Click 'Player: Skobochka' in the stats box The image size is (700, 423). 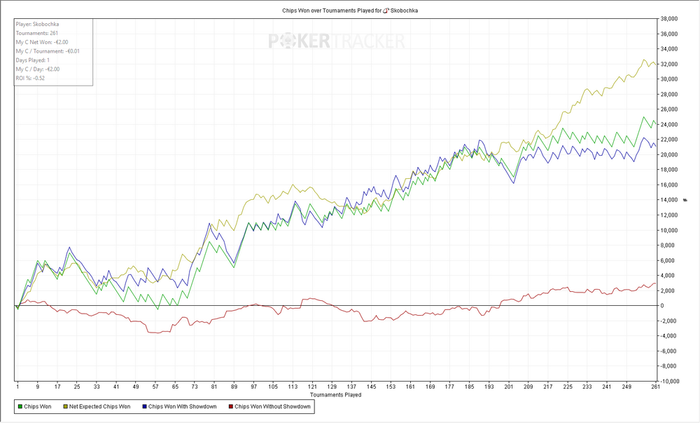click(x=38, y=24)
